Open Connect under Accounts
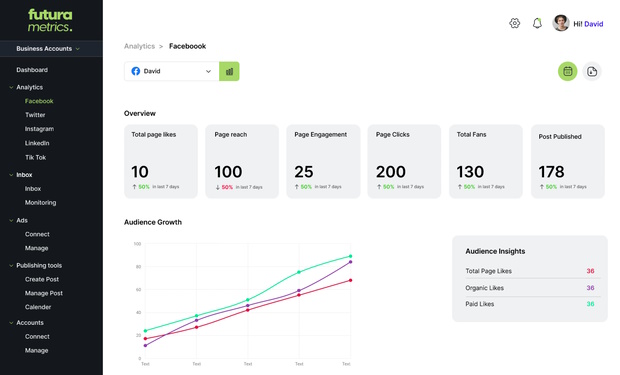This screenshot has width=620, height=375. [x=37, y=337]
